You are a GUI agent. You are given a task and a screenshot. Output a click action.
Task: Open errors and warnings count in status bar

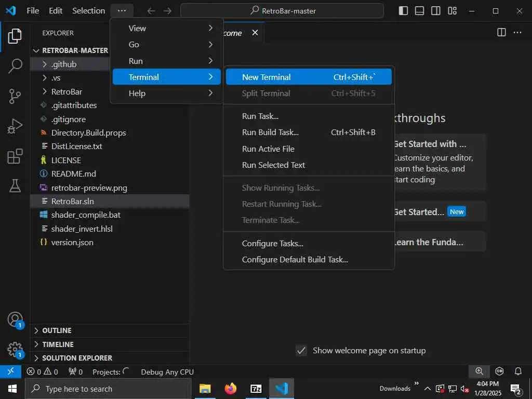43,372
